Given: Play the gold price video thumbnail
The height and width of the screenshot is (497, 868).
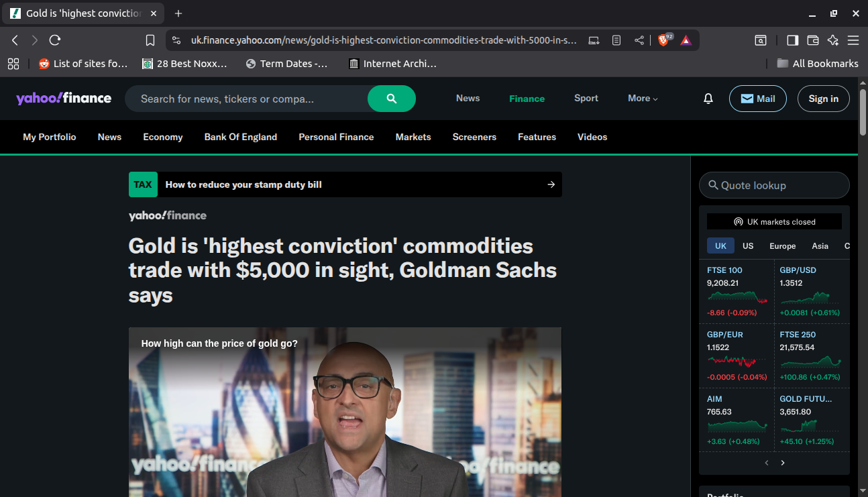Looking at the screenshot, I should point(345,412).
